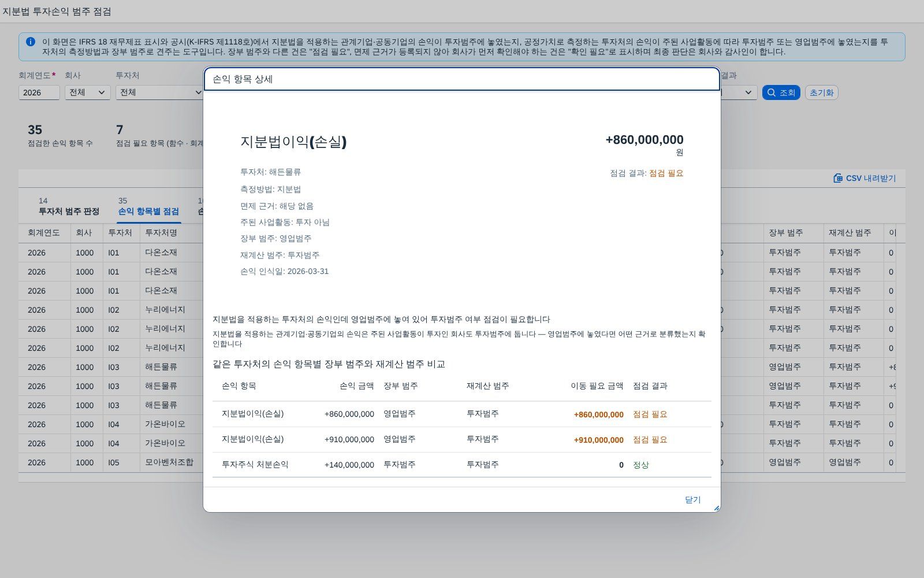
Task: Click 손익 인식일: 2026-03-31 line
Action: (x=284, y=272)
